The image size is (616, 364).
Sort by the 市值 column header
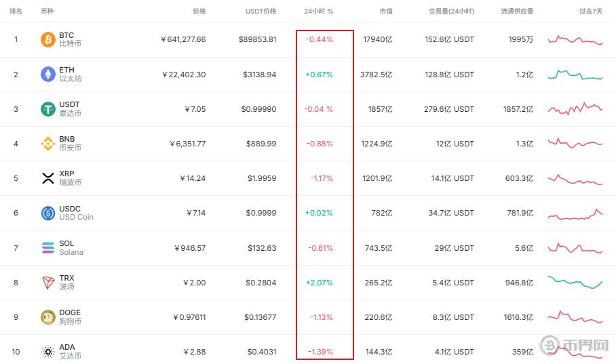click(385, 12)
